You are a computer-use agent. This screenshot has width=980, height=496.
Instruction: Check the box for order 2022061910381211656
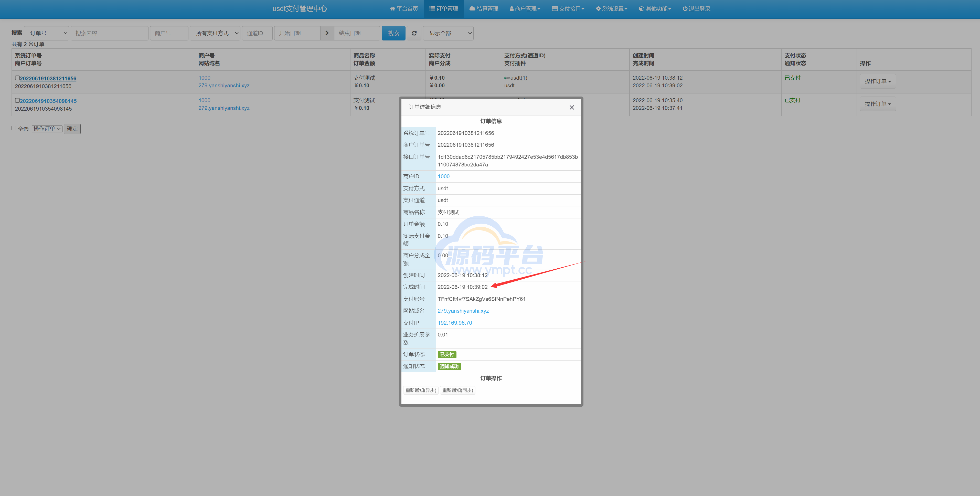coord(17,78)
